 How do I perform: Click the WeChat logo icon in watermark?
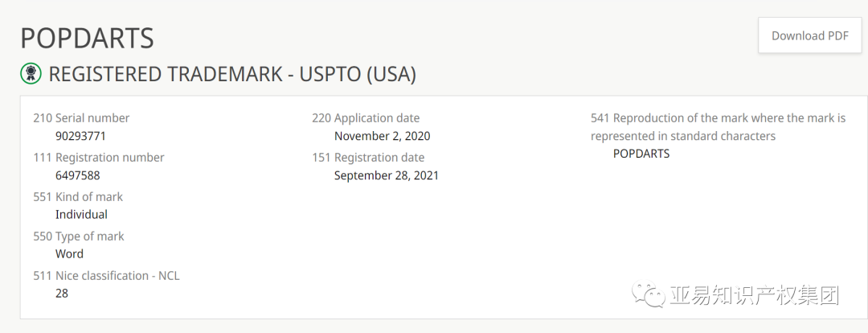(x=648, y=294)
